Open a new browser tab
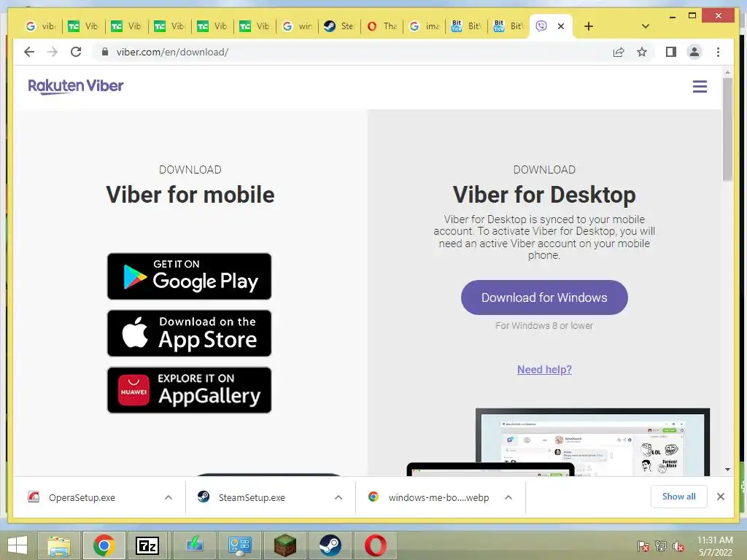747x560 pixels. coord(589,26)
